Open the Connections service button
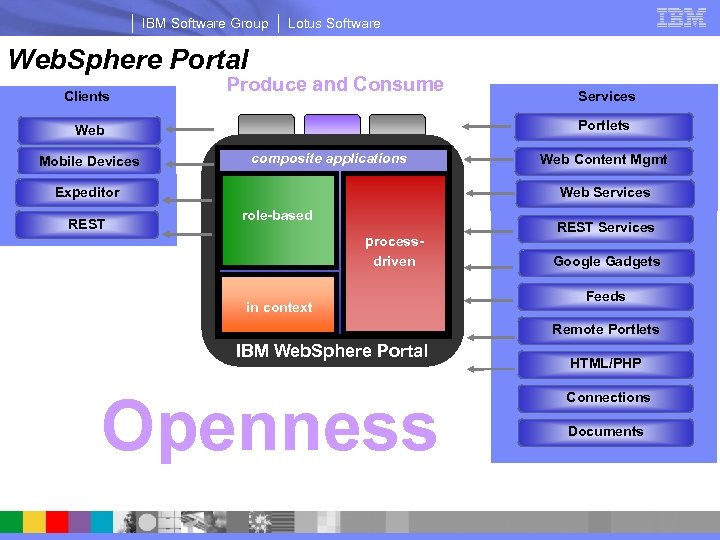Screen dimensions: 720x540 [606, 398]
